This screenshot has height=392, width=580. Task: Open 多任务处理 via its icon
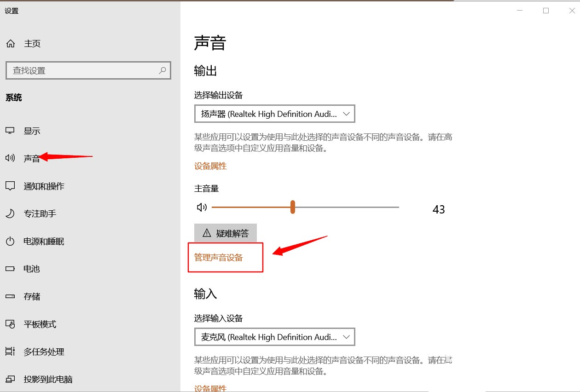pyautogui.click(x=10, y=352)
